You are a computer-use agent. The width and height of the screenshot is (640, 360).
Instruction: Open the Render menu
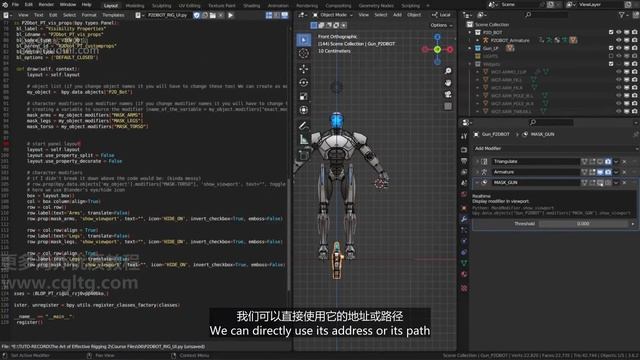46,4
